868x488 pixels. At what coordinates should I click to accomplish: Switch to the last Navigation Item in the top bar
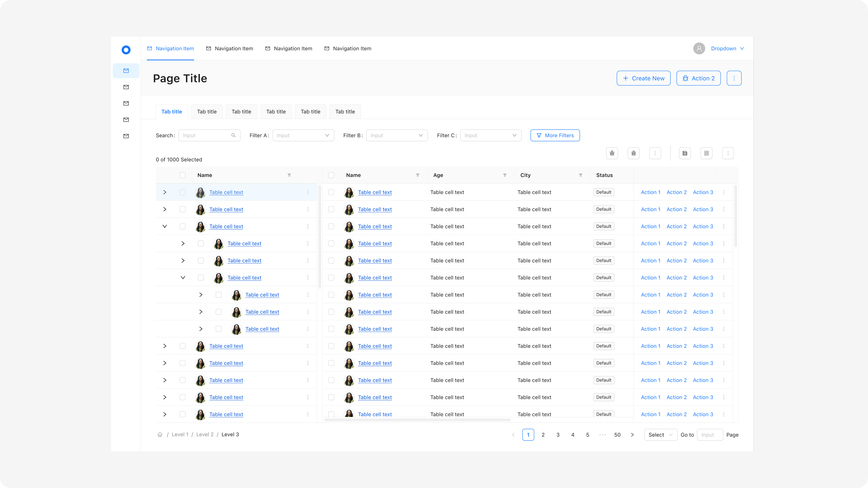[348, 48]
